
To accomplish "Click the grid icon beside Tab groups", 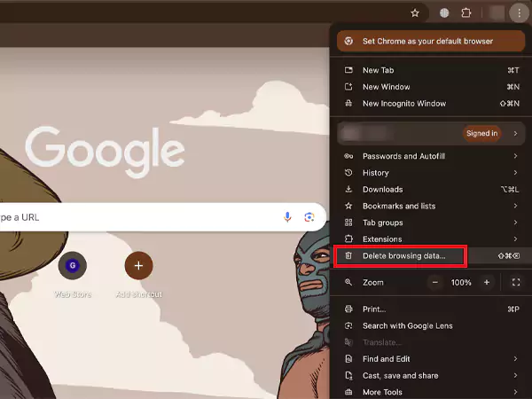I will coord(348,223).
